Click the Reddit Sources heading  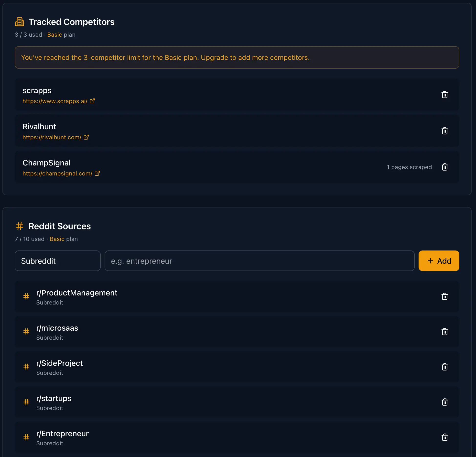pos(60,226)
